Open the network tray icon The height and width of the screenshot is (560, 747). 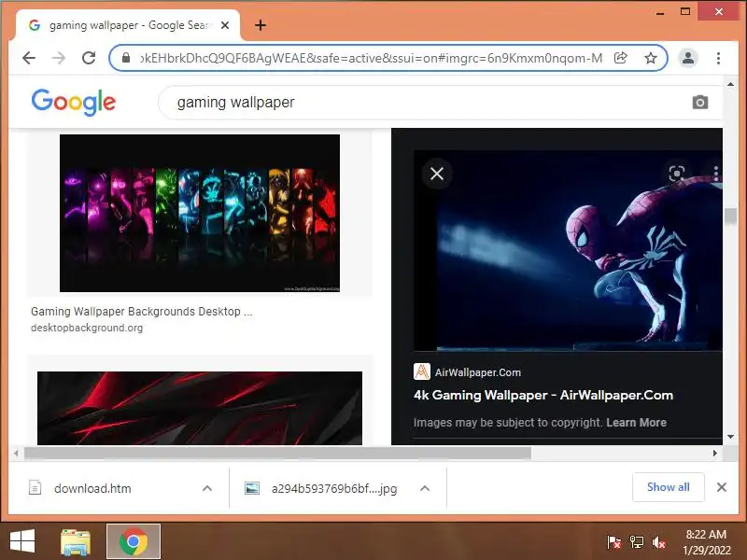point(637,542)
